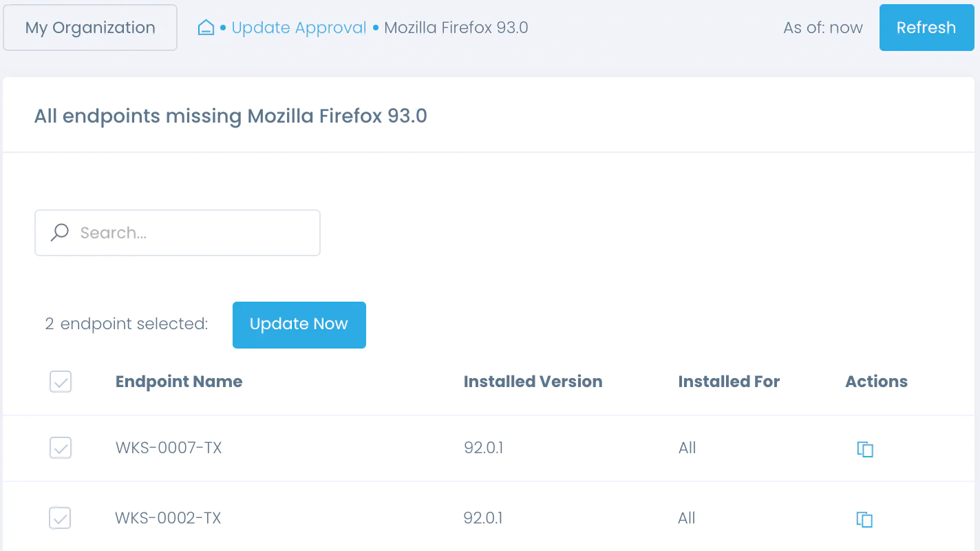Deselect the WKS-0002-TX endpoint checkbox
The image size is (980, 551).
(60, 518)
